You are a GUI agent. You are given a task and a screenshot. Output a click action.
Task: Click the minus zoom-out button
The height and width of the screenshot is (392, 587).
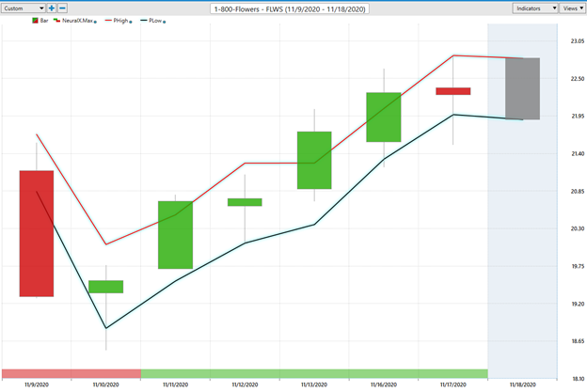62,8
